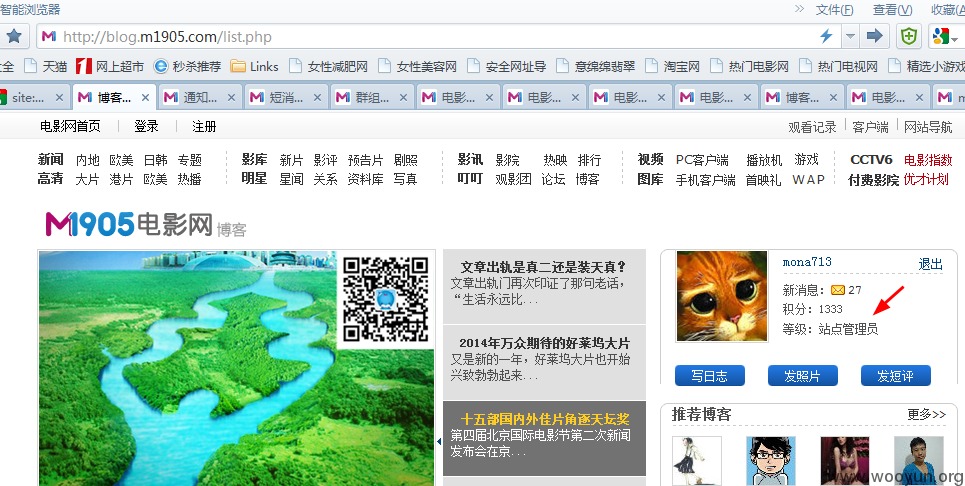
Task: Open the 查看(V) menu
Action: (x=892, y=9)
